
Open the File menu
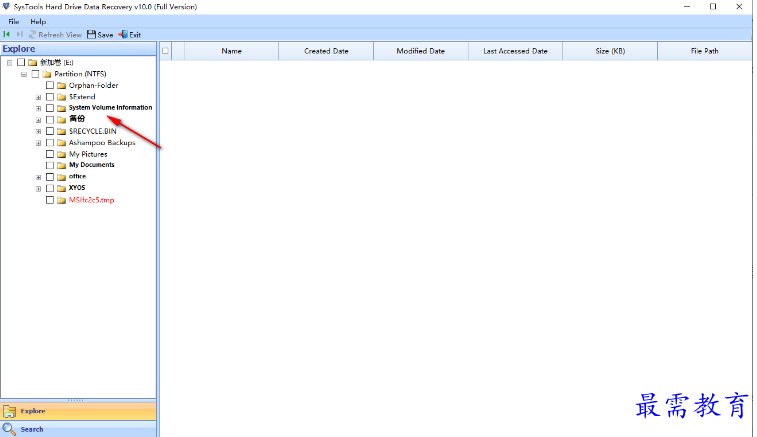14,21
